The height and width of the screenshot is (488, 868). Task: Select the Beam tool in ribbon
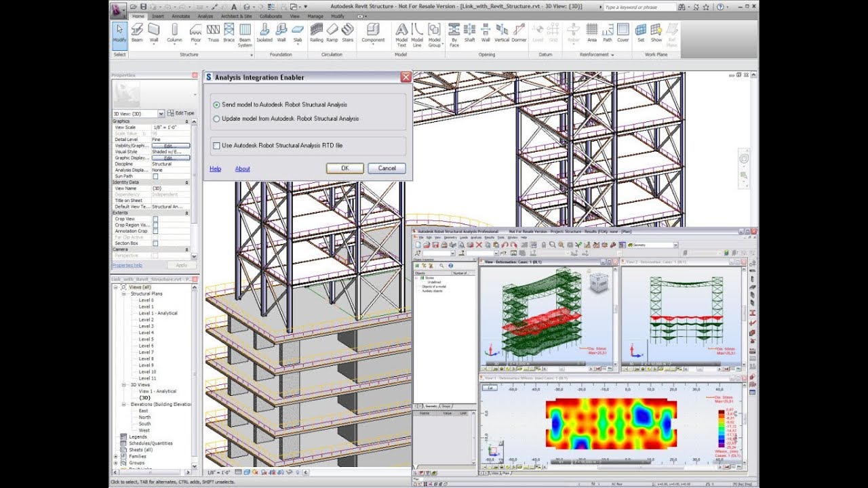pos(137,33)
